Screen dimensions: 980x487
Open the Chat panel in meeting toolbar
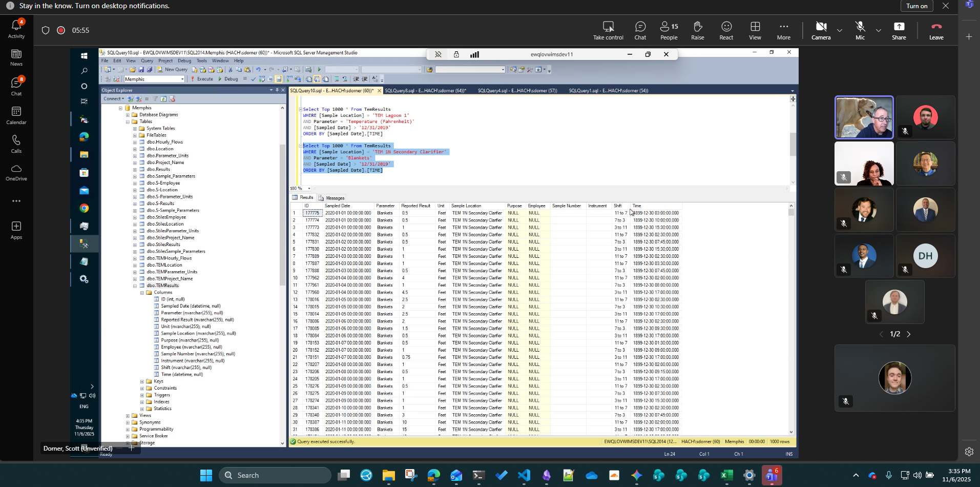coord(640,30)
